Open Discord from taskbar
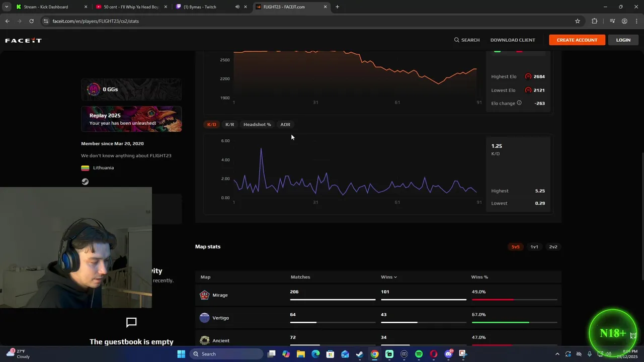 click(x=448, y=354)
